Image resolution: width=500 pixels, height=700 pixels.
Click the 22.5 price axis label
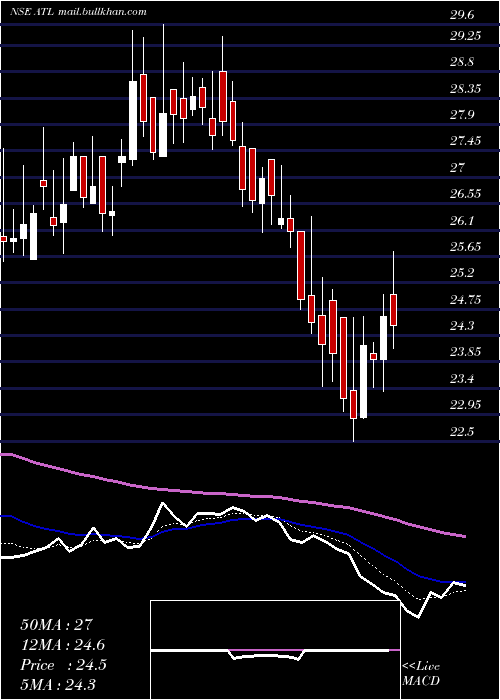[462, 431]
